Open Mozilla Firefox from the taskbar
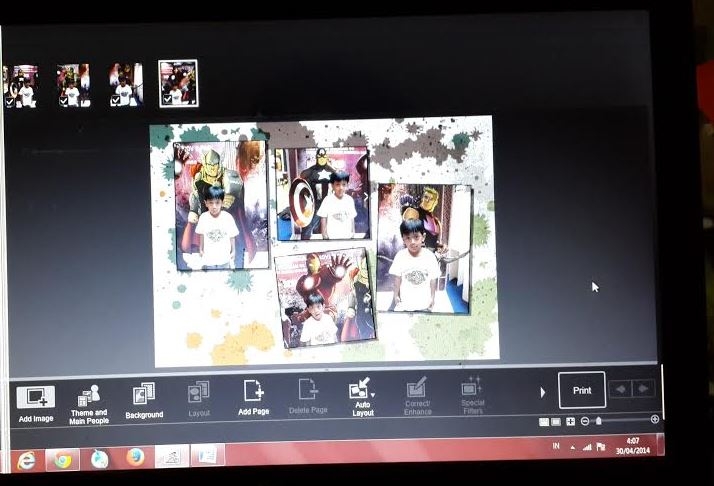The image size is (714, 486). 135,457
